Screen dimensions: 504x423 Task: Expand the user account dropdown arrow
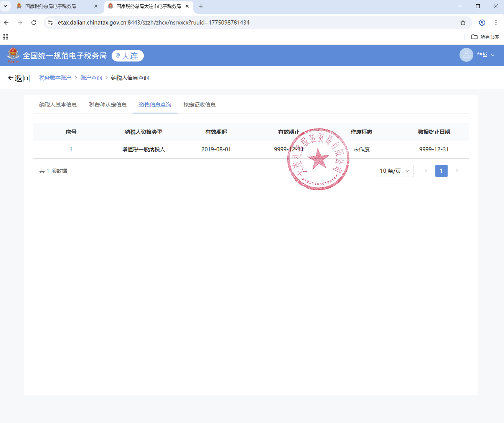coord(493,55)
